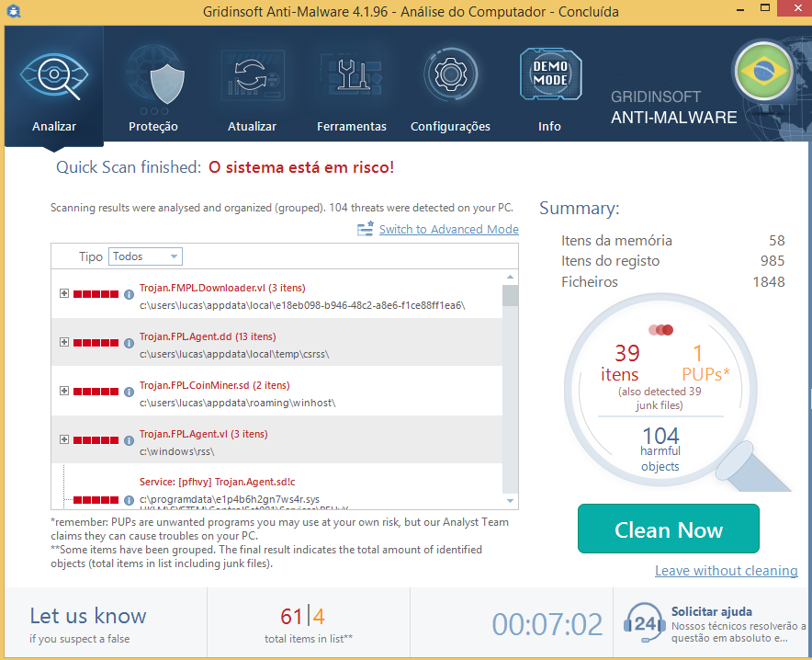The image size is (812, 660).
Task: Click red severity bar of Trojan.FPL.CoinMiner.sd
Action: 96,392
